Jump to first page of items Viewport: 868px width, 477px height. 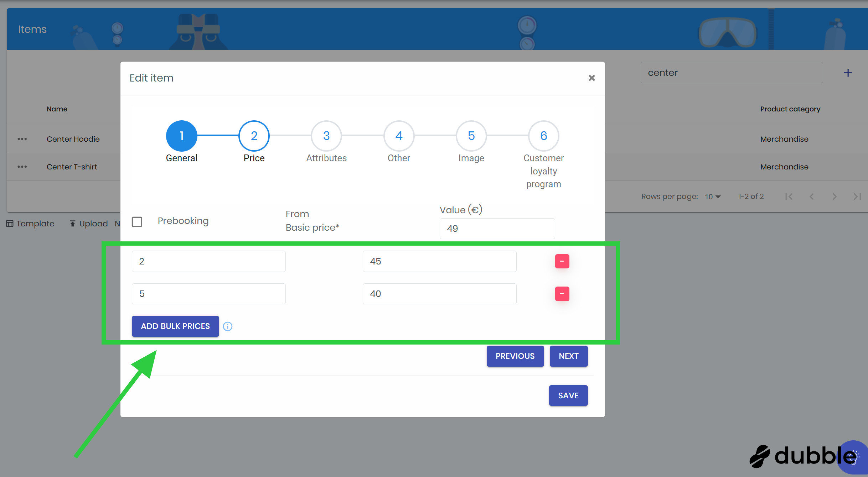coord(789,196)
